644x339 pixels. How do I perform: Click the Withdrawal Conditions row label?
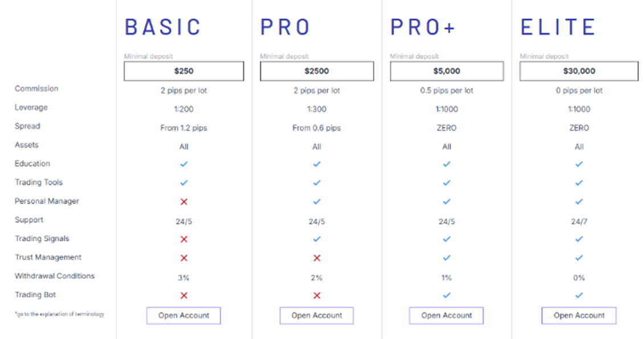click(55, 276)
